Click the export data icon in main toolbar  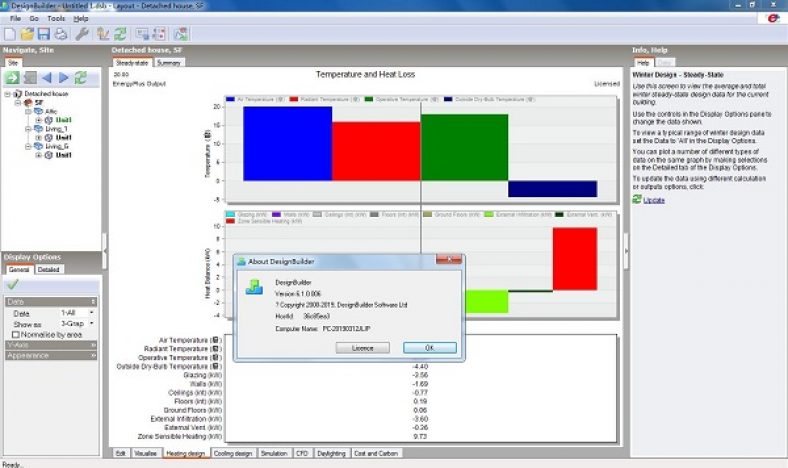pyautogui.click(x=143, y=34)
